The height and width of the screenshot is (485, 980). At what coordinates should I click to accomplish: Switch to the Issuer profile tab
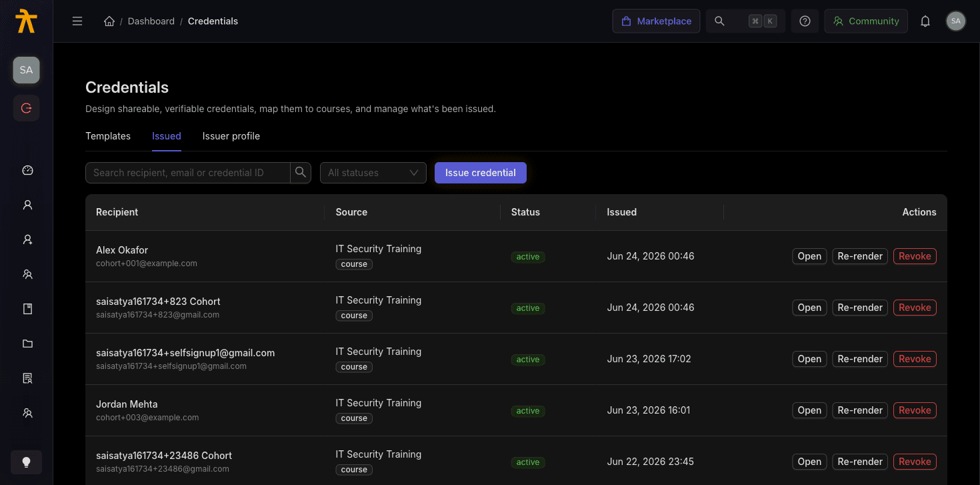[231, 136]
